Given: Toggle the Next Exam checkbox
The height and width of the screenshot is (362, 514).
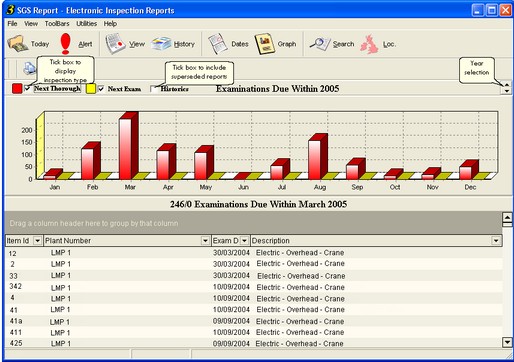Looking at the screenshot, I should click(101, 89).
